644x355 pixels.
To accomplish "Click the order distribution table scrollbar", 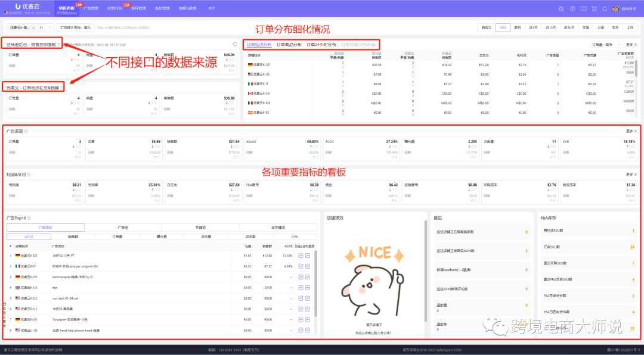I will (636, 68).
